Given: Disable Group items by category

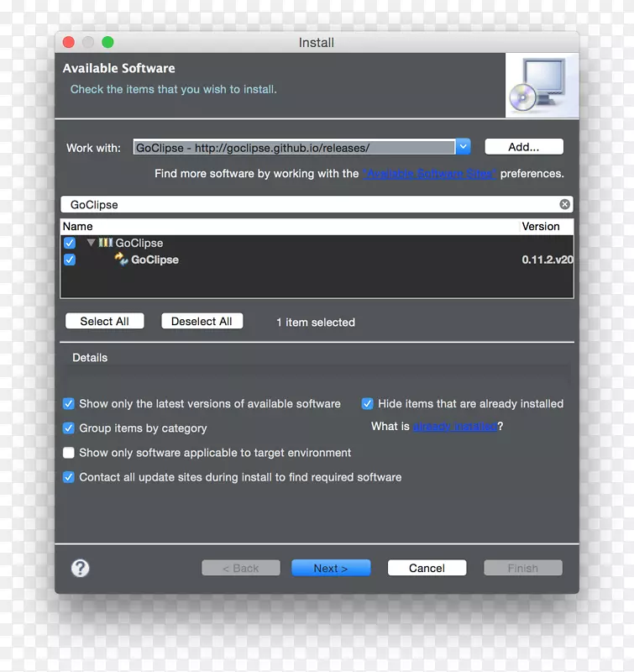Looking at the screenshot, I should pos(70,428).
